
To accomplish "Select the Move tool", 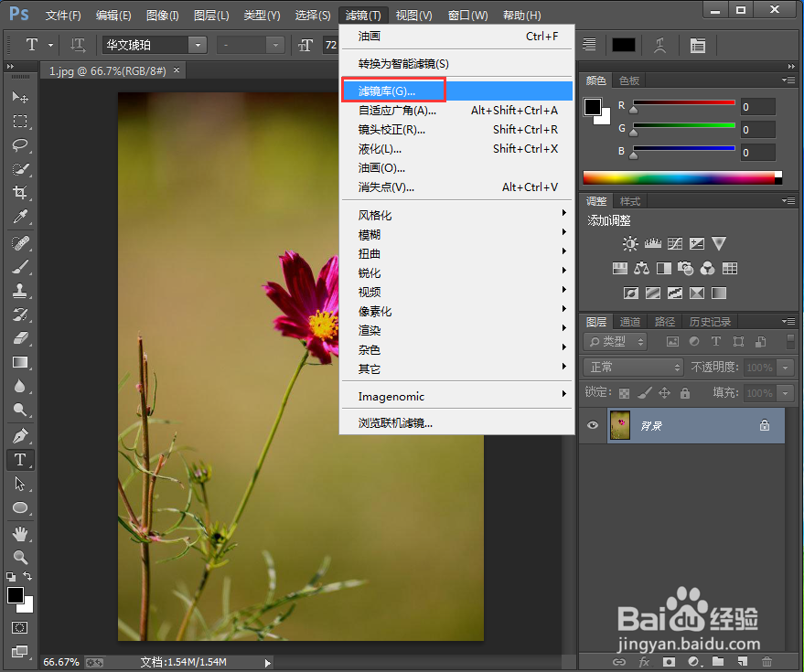I will tap(20, 97).
